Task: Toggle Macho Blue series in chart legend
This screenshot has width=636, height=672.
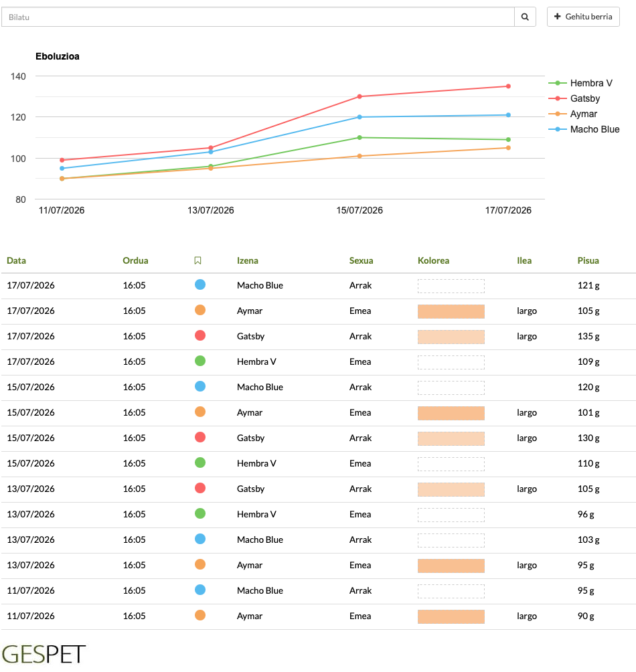Action: click(x=584, y=129)
